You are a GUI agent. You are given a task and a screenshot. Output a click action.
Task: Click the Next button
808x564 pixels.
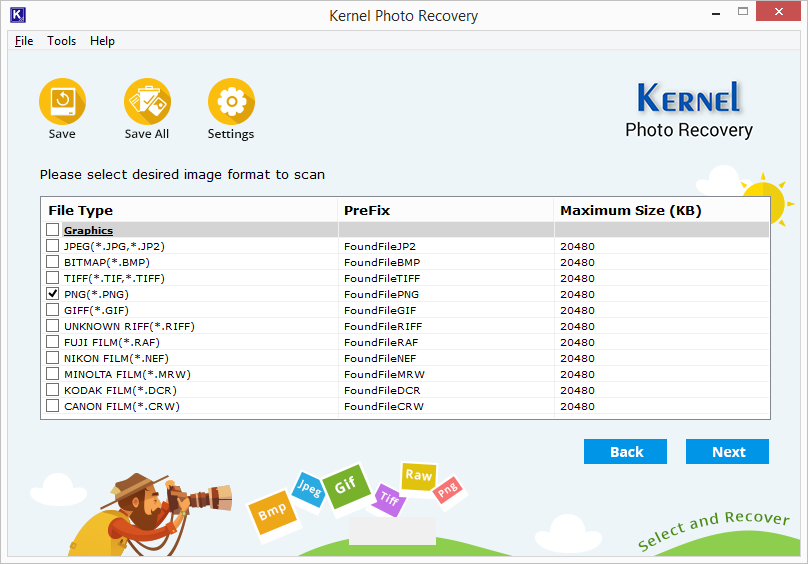[x=728, y=452]
